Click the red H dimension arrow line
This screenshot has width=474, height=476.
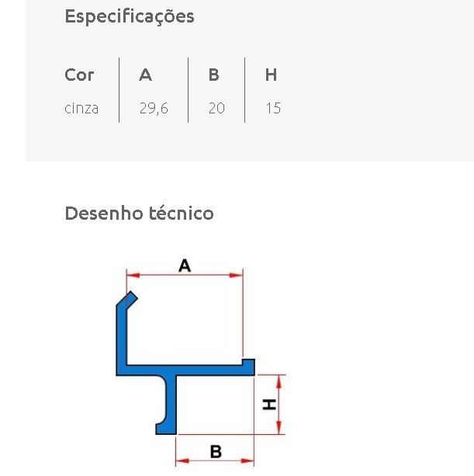click(279, 405)
